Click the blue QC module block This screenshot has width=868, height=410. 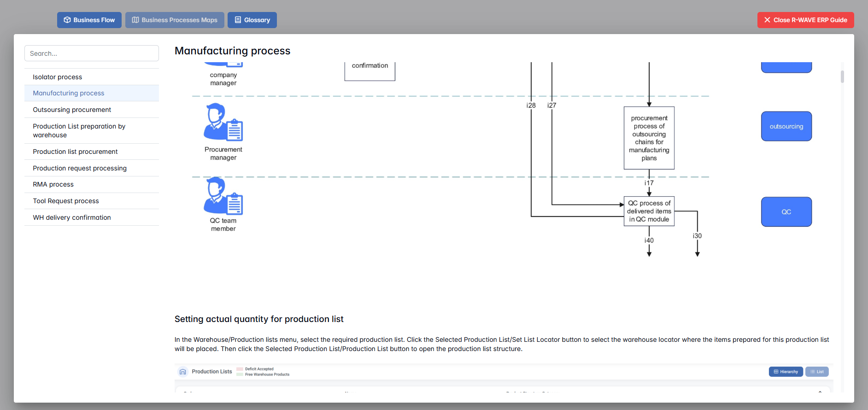pyautogui.click(x=786, y=212)
